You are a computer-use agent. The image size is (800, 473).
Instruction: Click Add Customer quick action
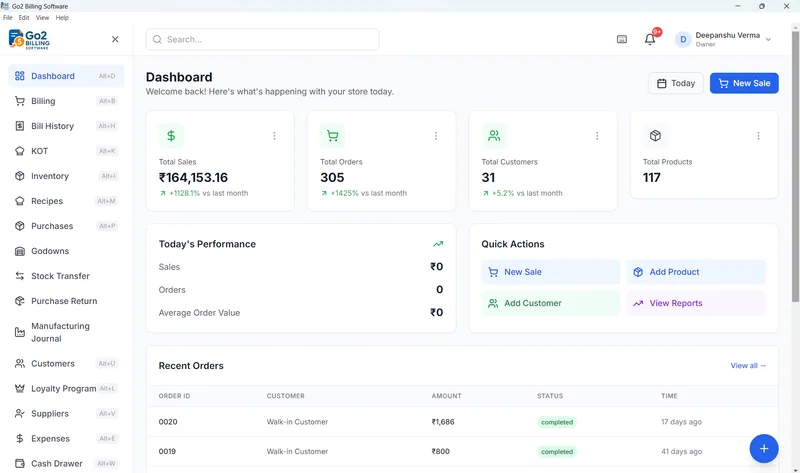pyautogui.click(x=551, y=303)
